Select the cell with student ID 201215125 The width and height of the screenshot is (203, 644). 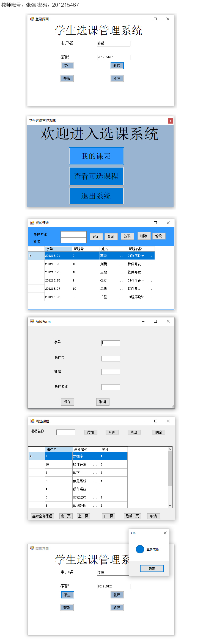[x=58, y=280]
